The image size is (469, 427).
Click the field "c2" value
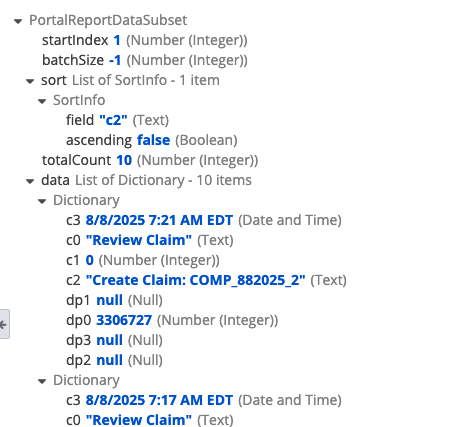[x=113, y=120]
